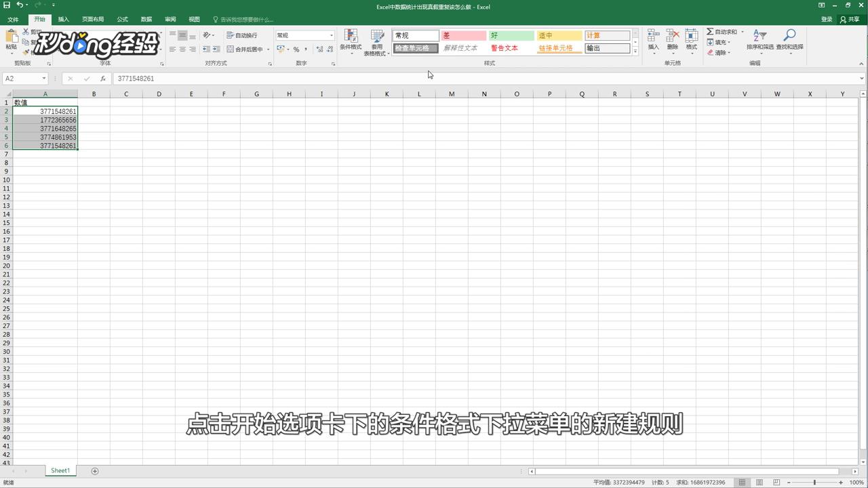Click the Save icon in quick access toolbar

pos(7,5)
